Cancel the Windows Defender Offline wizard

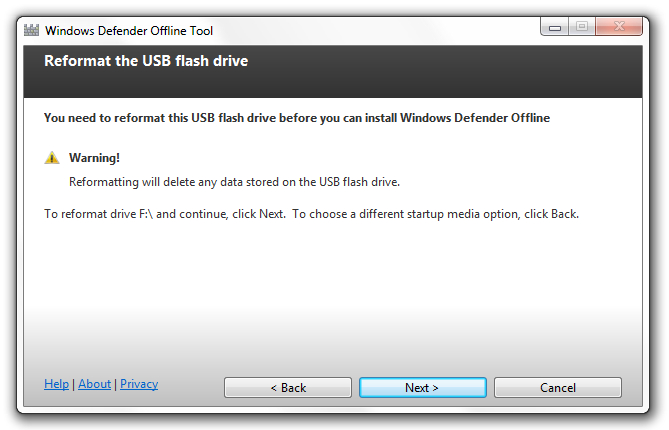(558, 387)
